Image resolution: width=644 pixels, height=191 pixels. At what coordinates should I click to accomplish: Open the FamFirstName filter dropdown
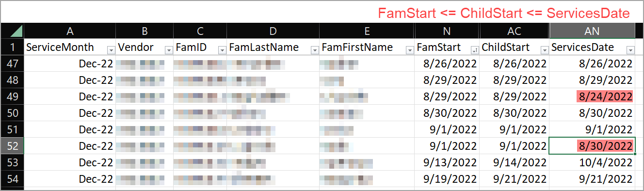tap(410, 49)
